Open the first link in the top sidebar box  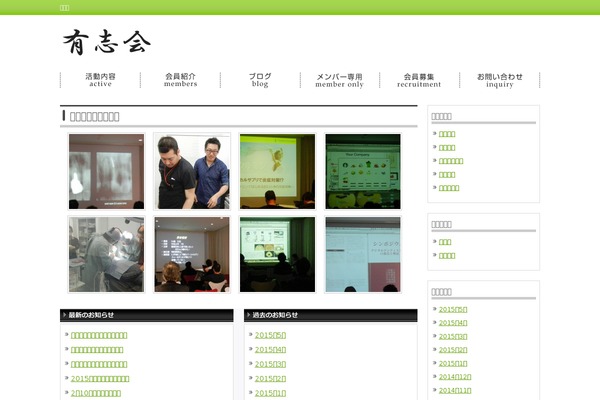[447, 134]
